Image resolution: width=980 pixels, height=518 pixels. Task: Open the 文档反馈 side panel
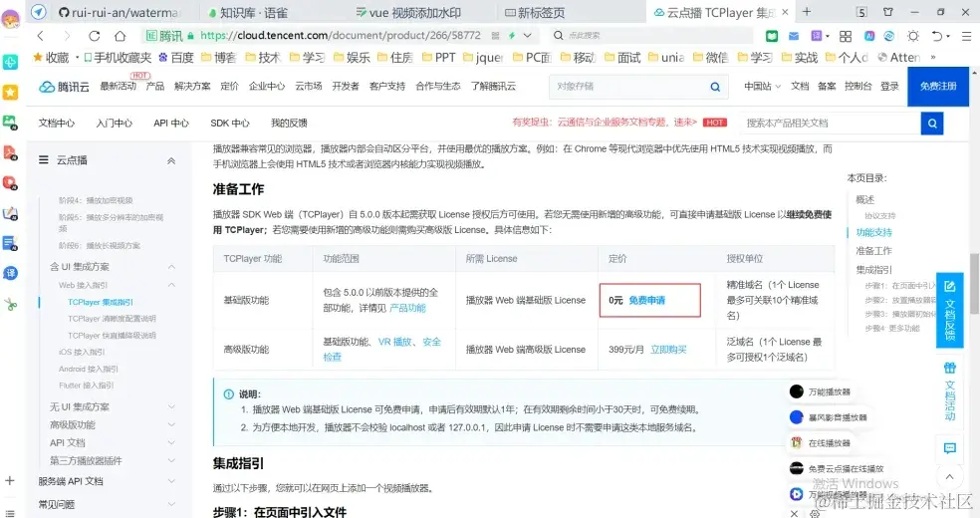949,311
